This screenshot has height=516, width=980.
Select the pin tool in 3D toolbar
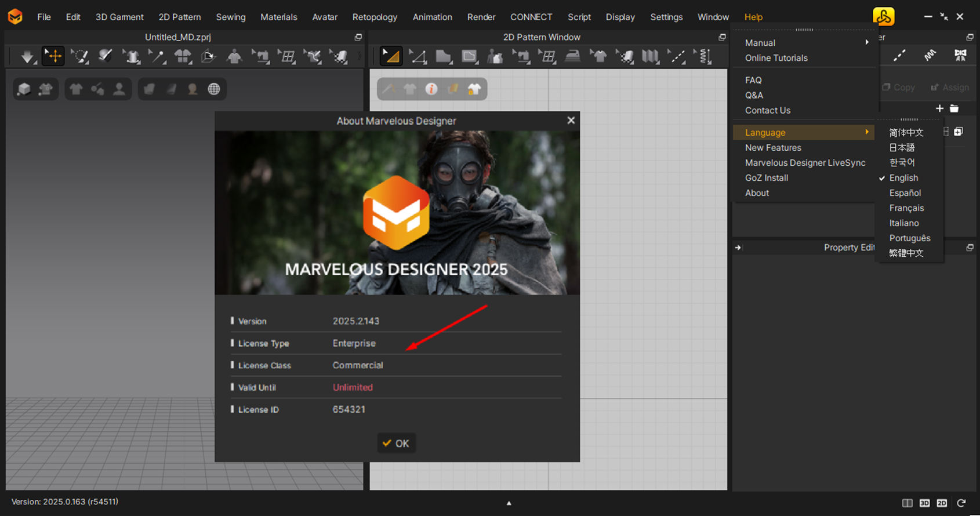[157, 56]
